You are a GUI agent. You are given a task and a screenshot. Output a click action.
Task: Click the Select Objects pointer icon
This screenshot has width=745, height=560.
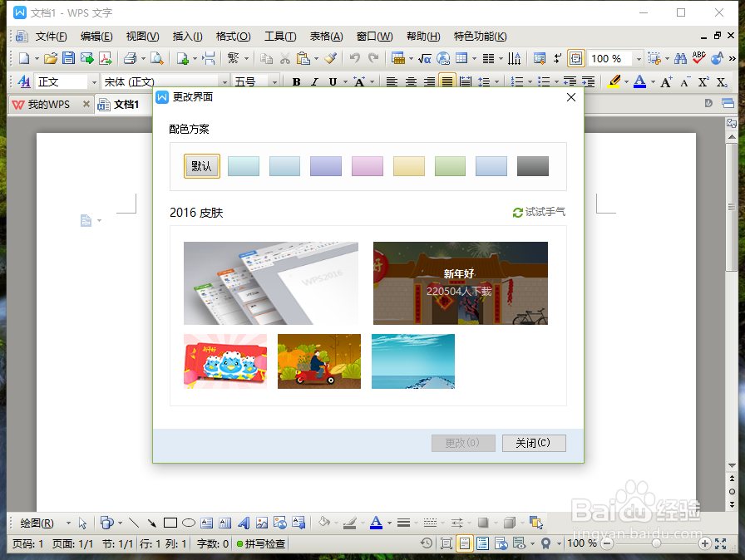pos(82,523)
